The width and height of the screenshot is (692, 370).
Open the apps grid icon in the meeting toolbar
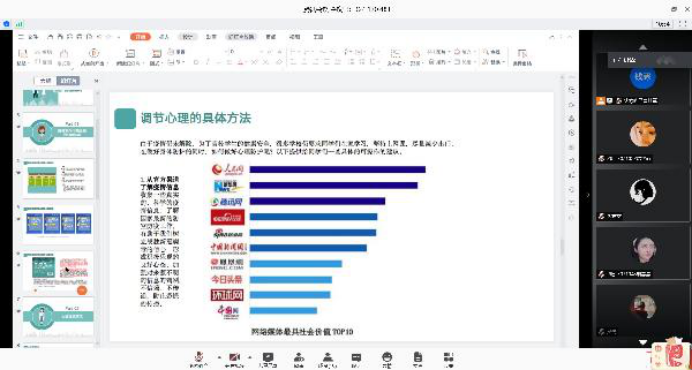click(449, 357)
